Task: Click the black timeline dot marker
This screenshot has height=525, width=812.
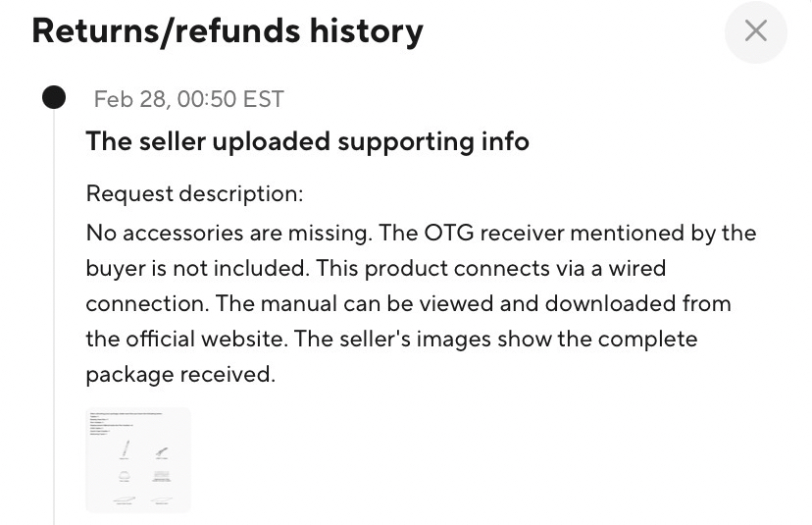Action: click(x=54, y=97)
